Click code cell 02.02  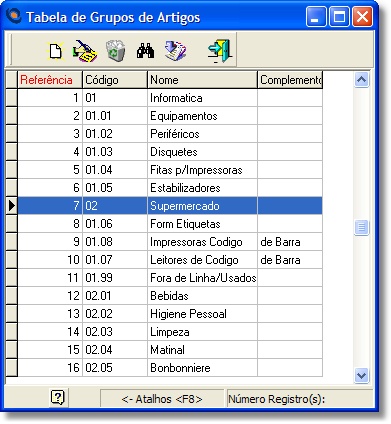115,314
